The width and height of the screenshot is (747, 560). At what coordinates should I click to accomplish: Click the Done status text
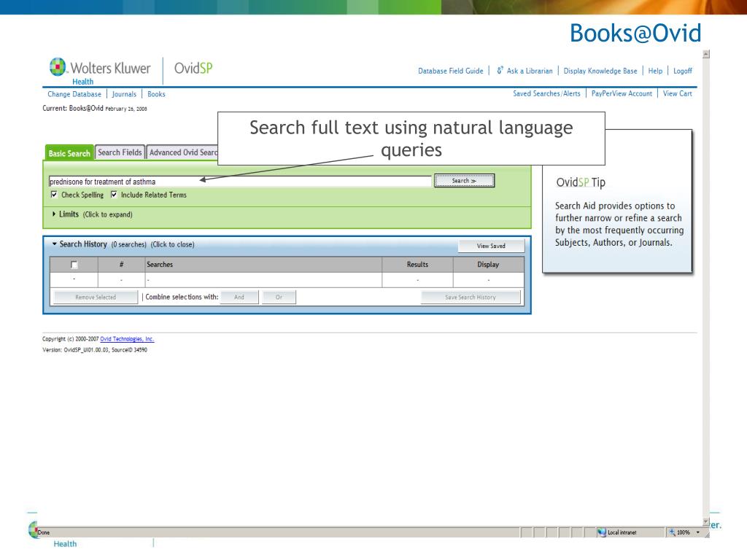(x=44, y=532)
